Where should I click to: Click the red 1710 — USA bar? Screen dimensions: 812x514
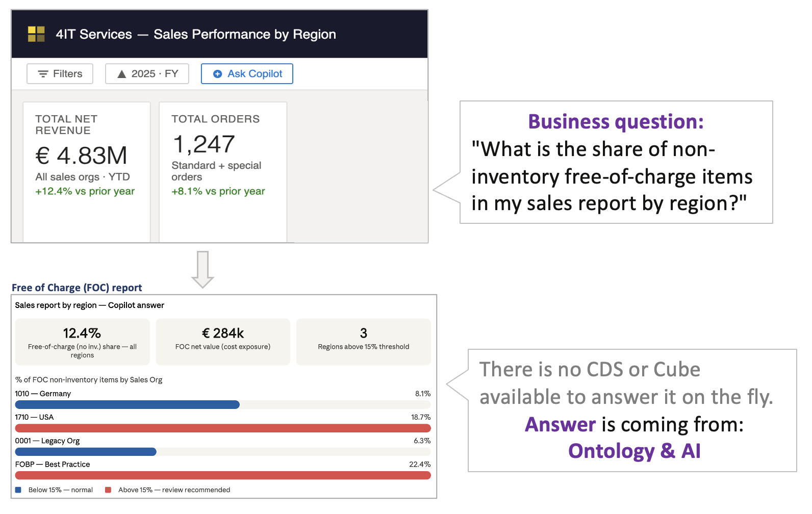coord(223,428)
